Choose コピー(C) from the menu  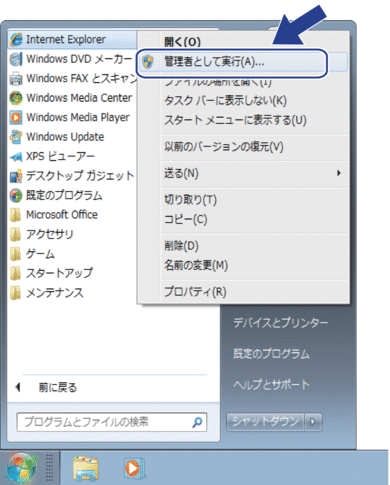[186, 220]
